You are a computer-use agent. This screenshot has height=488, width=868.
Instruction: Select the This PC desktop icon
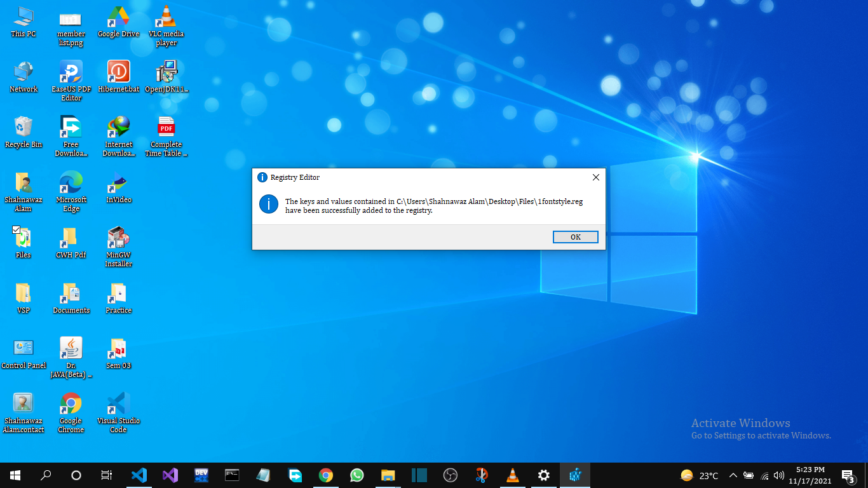coord(24,22)
